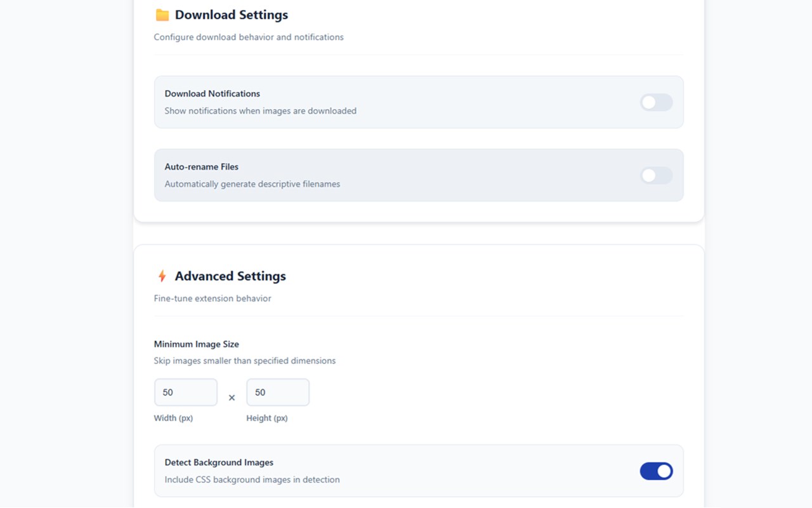Click the Width (px) input field
The height and width of the screenshot is (508, 812).
[186, 392]
